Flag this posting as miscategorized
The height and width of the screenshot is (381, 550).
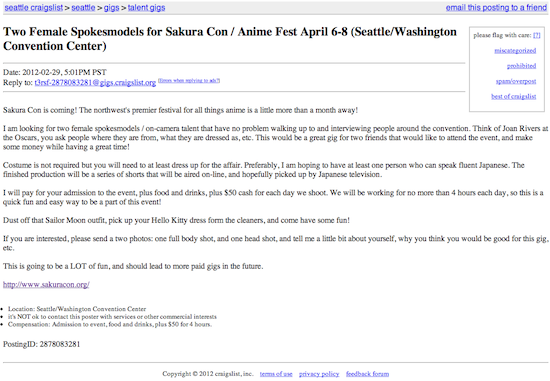(x=515, y=51)
